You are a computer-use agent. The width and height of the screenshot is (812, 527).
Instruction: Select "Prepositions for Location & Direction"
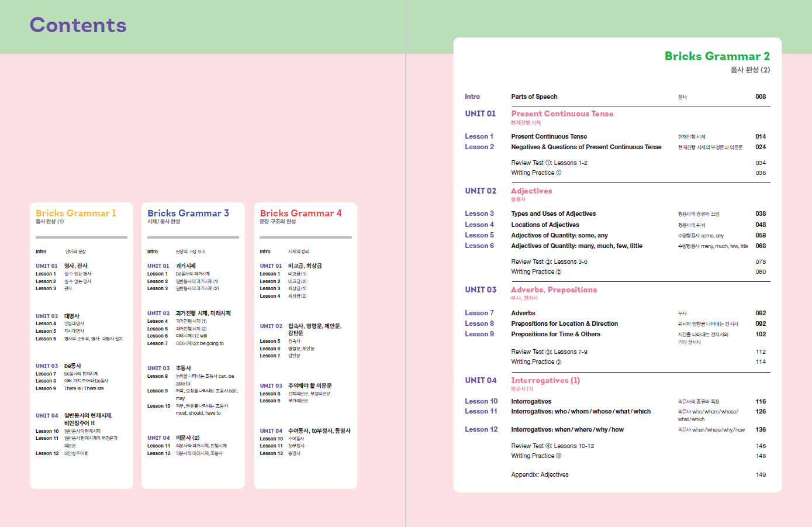tap(564, 323)
